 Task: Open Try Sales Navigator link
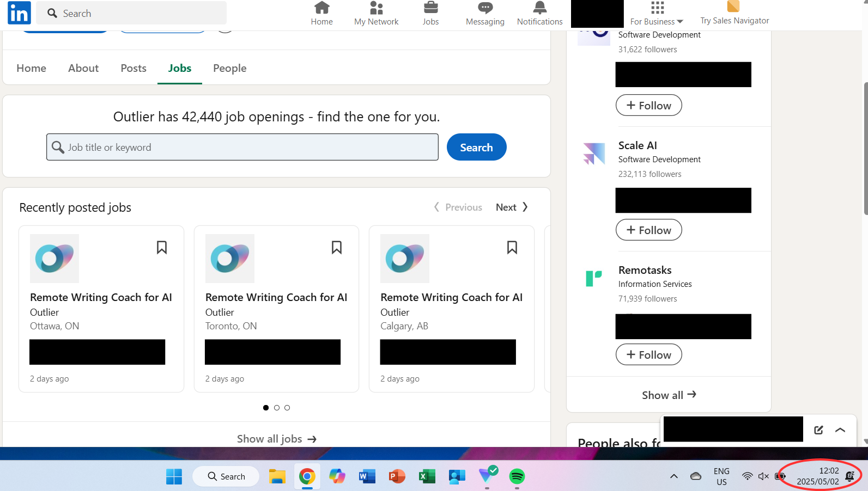coord(735,14)
